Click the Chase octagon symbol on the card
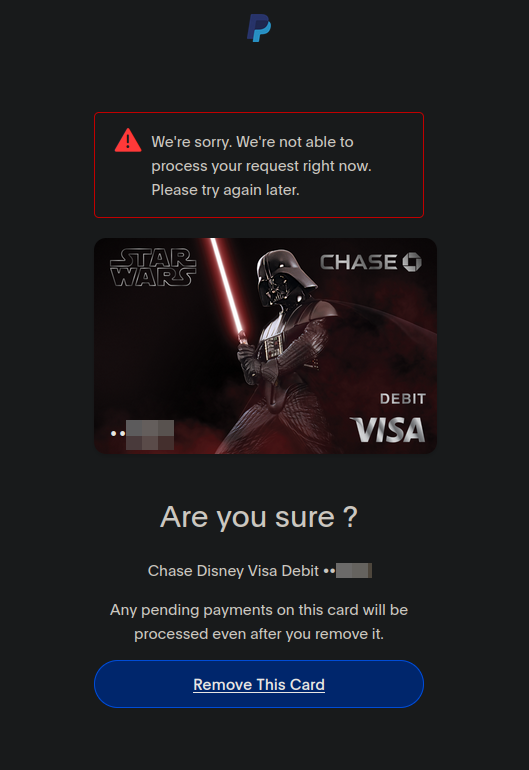 412,262
